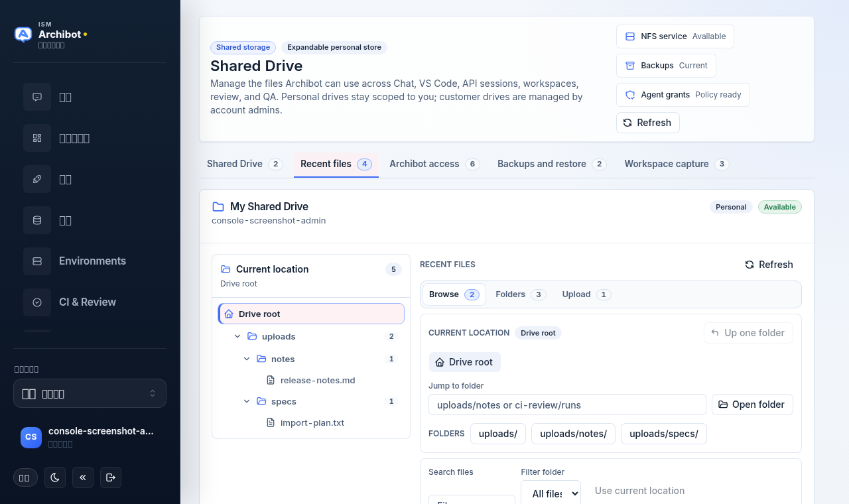Image resolution: width=849 pixels, height=504 pixels.
Task: Switch to the Recent files tab
Action: coord(336,164)
